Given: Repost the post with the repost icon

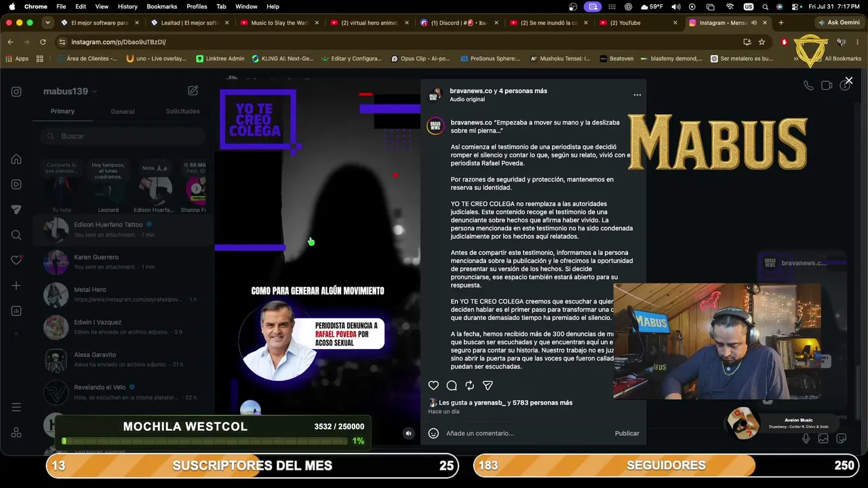Looking at the screenshot, I should pyautogui.click(x=469, y=386).
